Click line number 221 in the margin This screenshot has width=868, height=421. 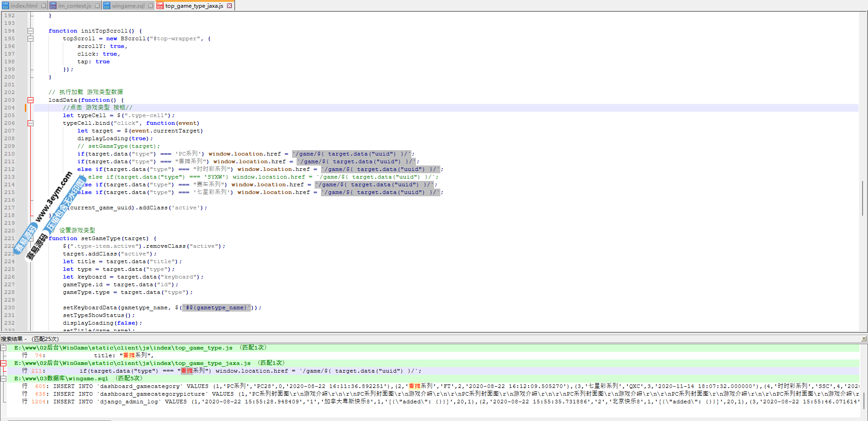[x=9, y=238]
